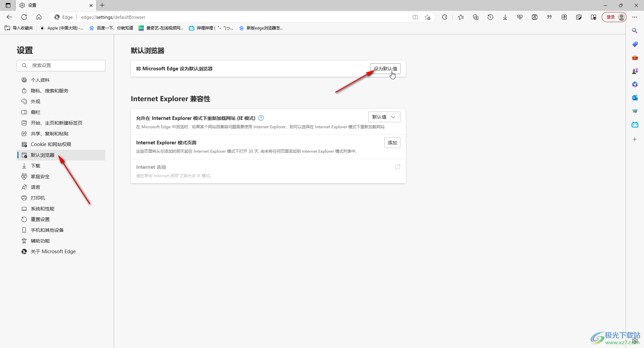Screen dimensions: 644x348
Task: Refresh the page with reload icon
Action: pos(24,17)
